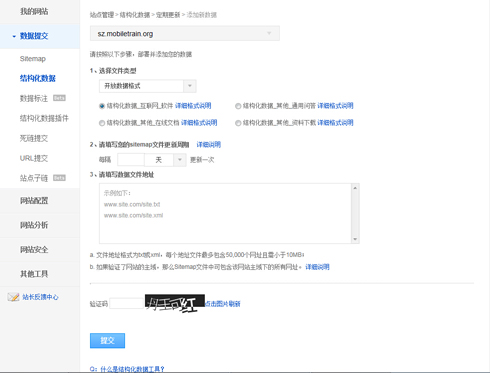This screenshot has height=373, width=490.
Task: Open 详细格式说明 for 在线文档
Action: tap(199, 123)
